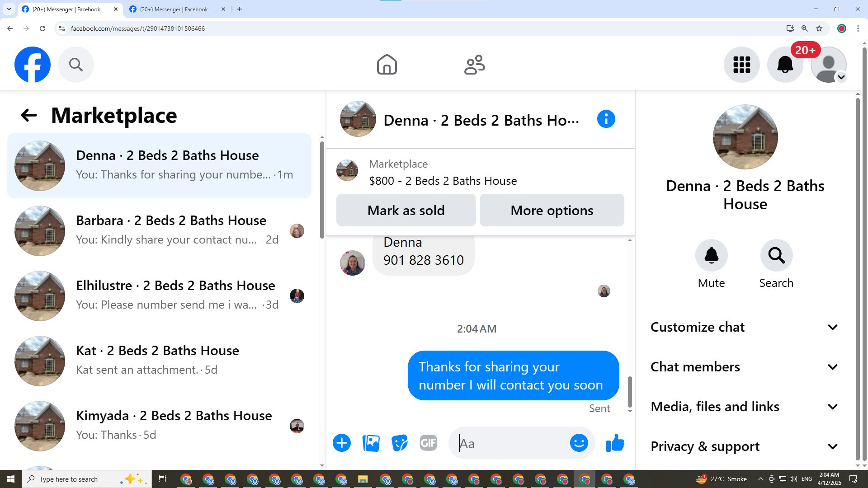The image size is (868, 488).
Task: Expand Privacy & support section
Action: (745, 446)
